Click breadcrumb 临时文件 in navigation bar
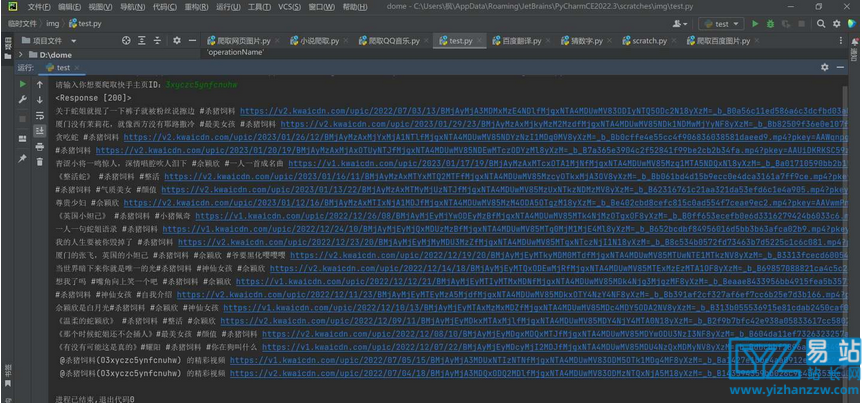This screenshot has height=403, width=864. pos(21,24)
